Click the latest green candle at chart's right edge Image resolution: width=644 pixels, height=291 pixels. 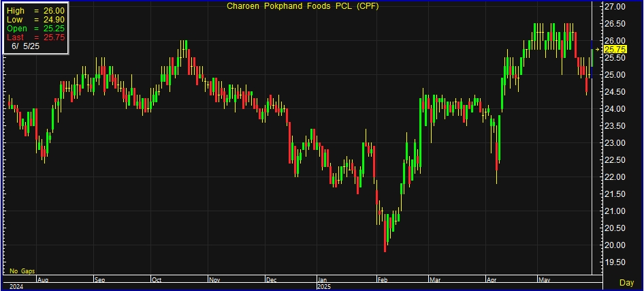592,57
